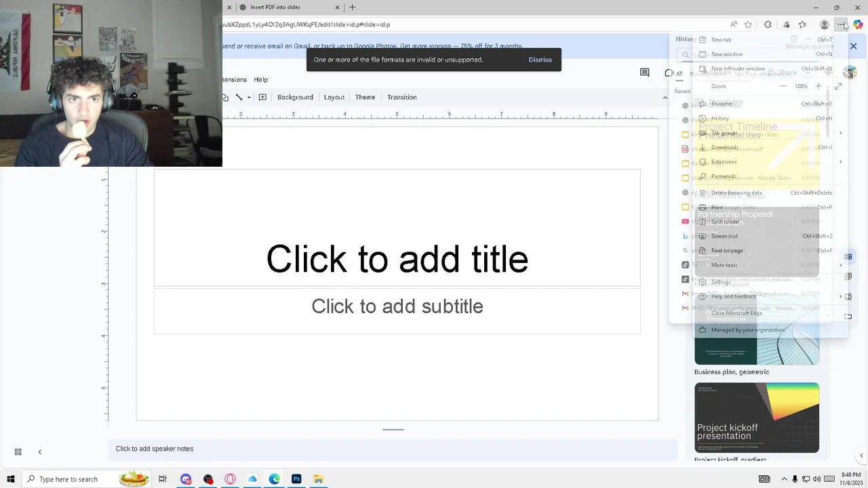The width and height of the screenshot is (868, 488).
Task: Switch to grid view icon at bottom left
Action: pyautogui.click(x=18, y=452)
